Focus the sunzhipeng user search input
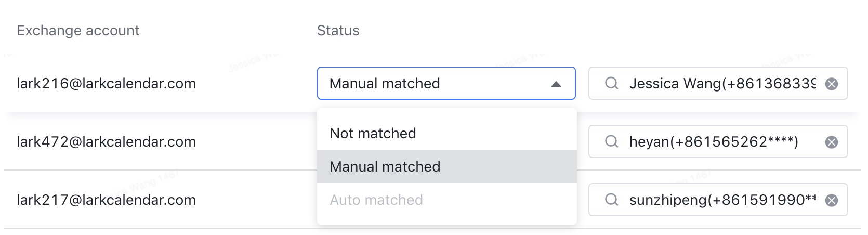Screen dimensions: 868x235 pos(722,200)
